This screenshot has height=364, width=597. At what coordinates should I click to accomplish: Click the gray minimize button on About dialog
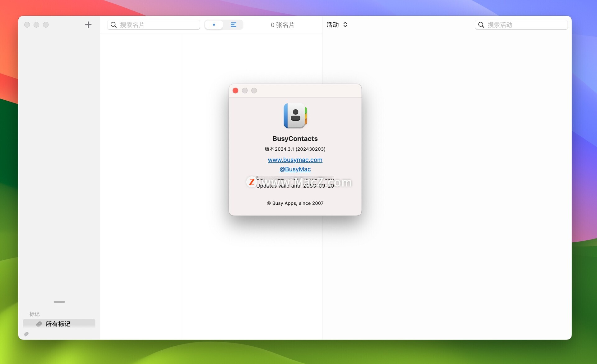click(245, 90)
